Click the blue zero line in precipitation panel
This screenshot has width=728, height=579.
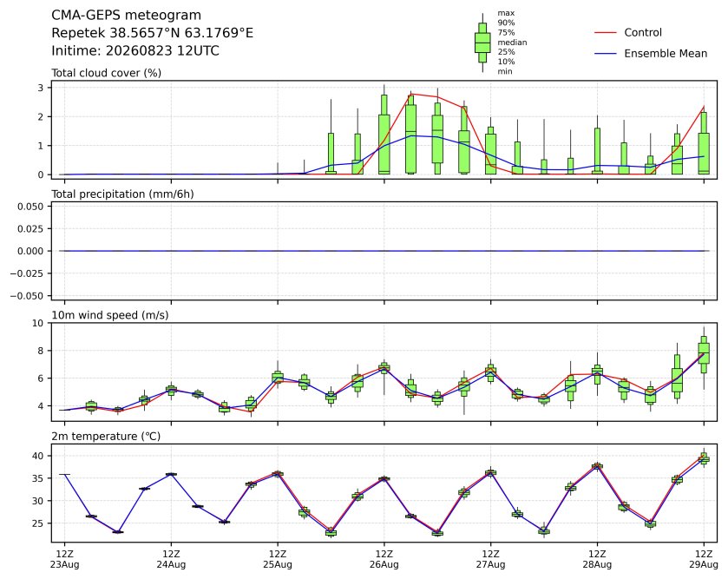coord(384,251)
